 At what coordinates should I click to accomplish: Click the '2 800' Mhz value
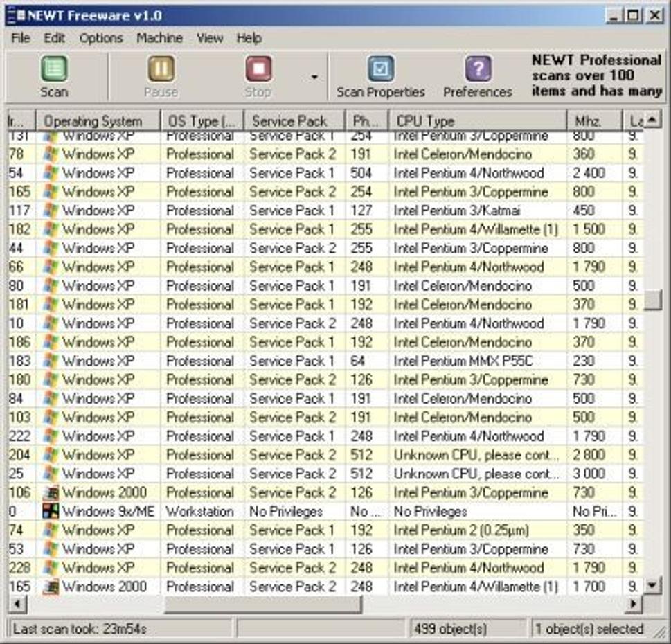tap(589, 456)
